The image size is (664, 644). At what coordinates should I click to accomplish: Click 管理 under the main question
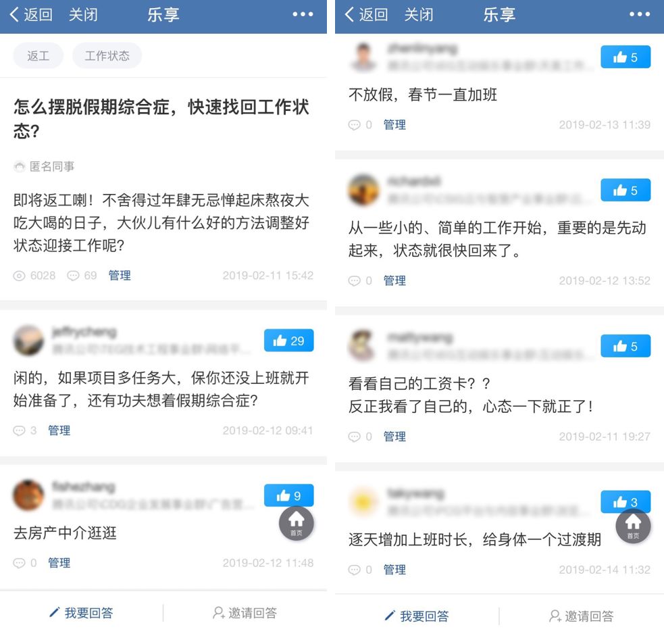click(120, 276)
